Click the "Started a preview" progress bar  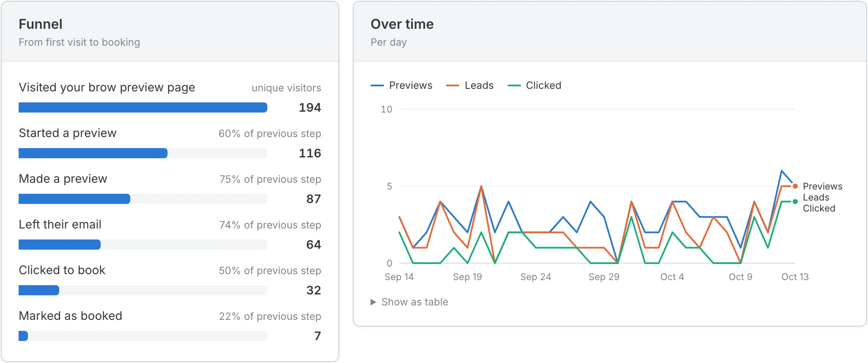click(143, 153)
